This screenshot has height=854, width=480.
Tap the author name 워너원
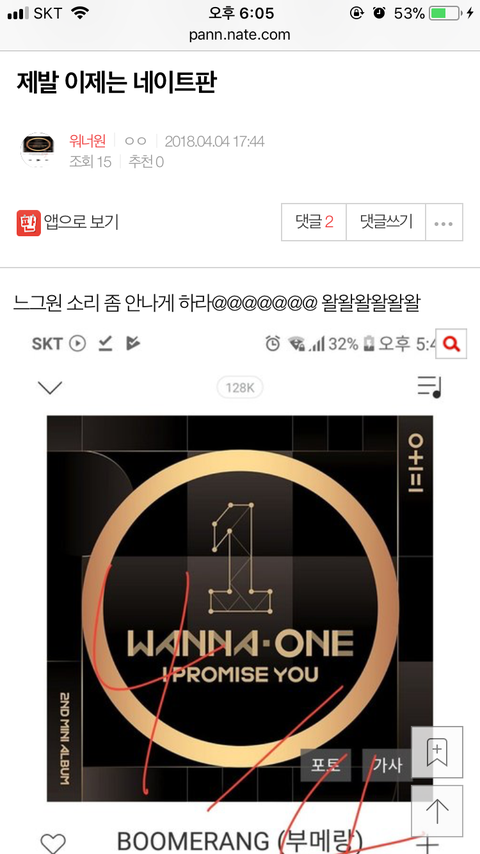87,142
